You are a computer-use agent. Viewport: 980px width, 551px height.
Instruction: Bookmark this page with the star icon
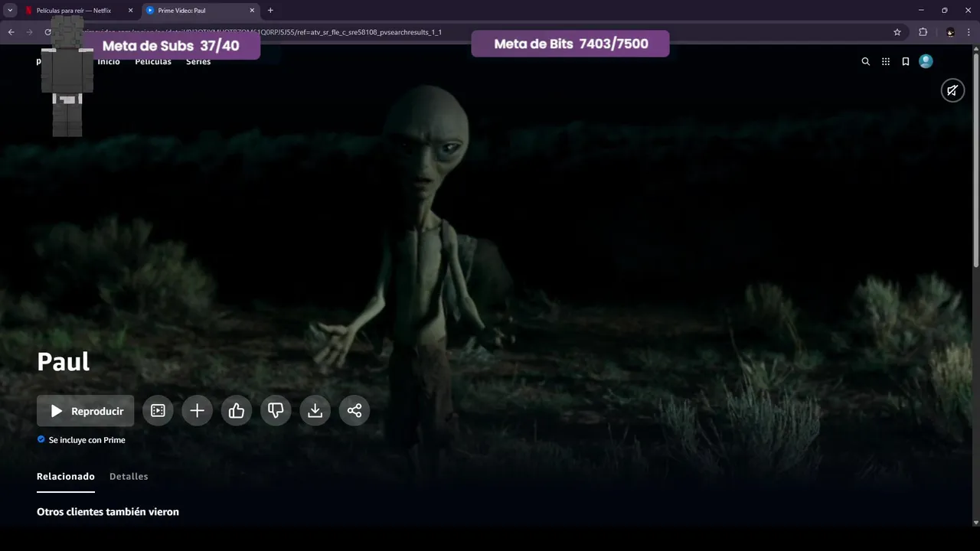coord(897,32)
